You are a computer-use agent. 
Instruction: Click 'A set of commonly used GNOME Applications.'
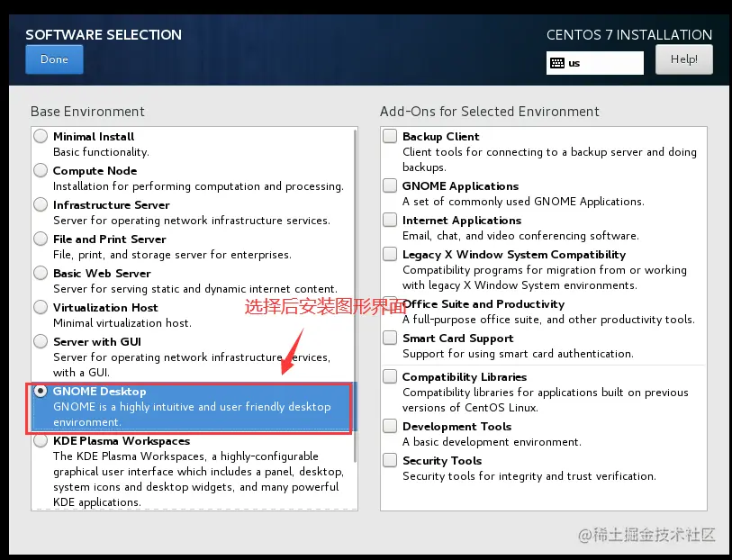click(x=523, y=202)
